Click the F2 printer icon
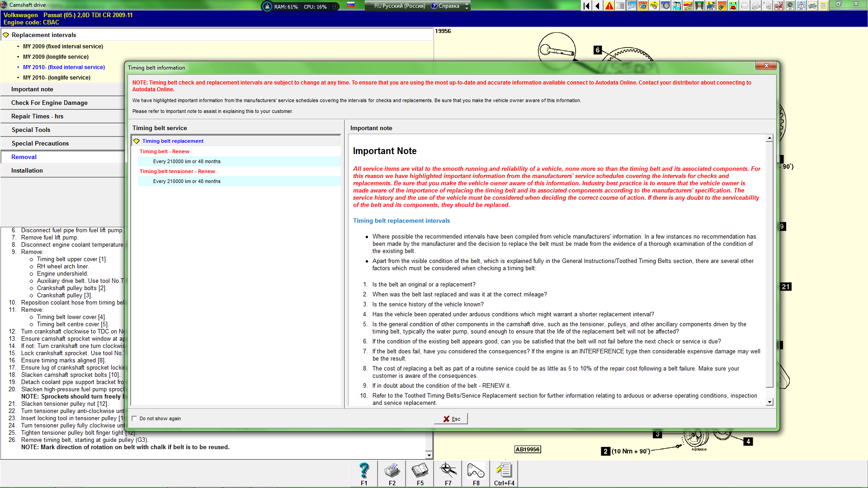The image size is (868, 488). 392,474
